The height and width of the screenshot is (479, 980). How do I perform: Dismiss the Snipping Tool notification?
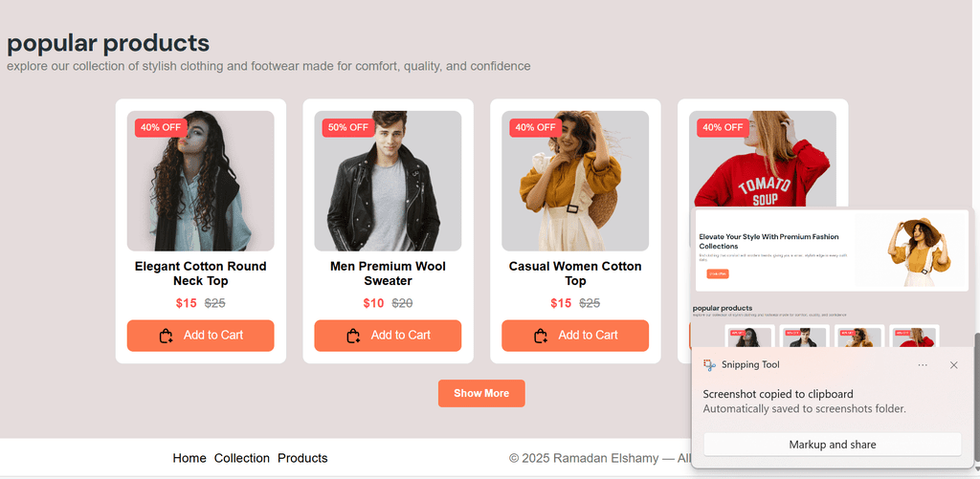953,365
